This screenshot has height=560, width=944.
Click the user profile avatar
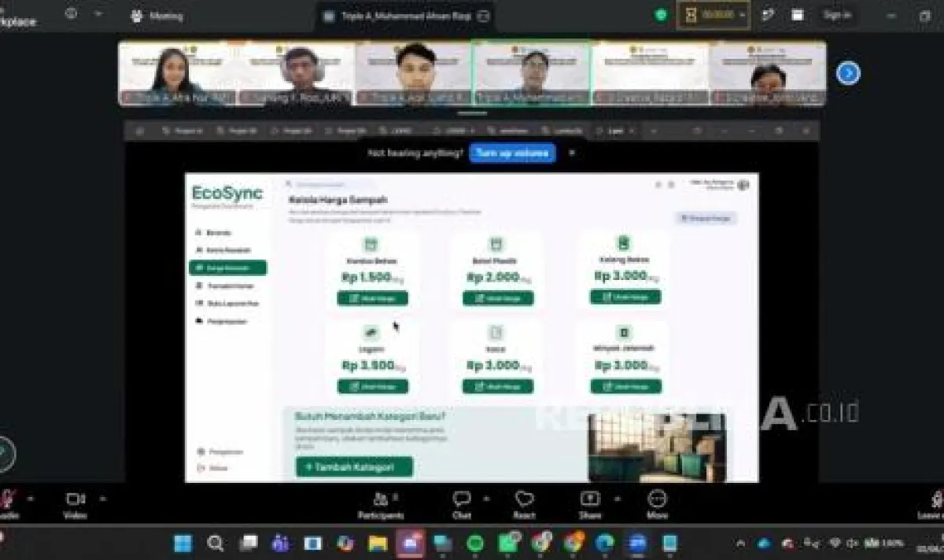743,185
